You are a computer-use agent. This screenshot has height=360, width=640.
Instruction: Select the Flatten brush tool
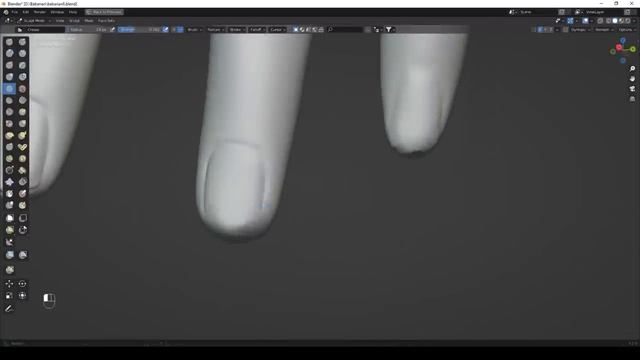pyautogui.click(x=9, y=100)
